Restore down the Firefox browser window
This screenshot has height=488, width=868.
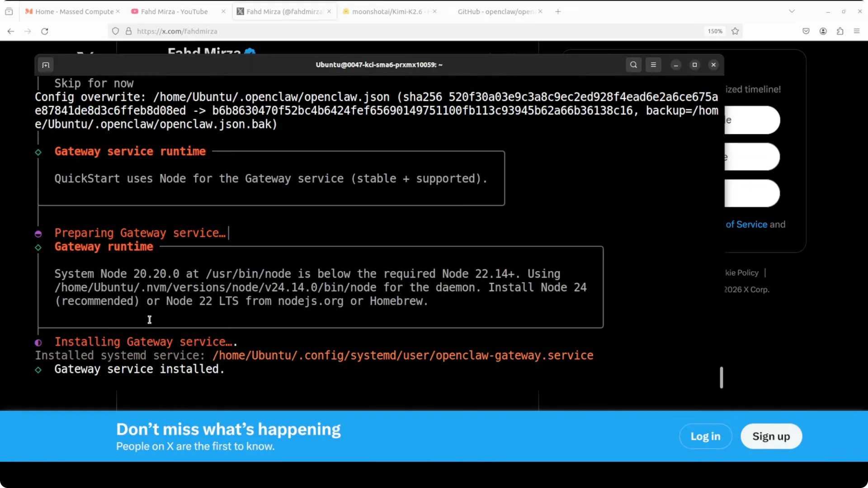(x=844, y=11)
